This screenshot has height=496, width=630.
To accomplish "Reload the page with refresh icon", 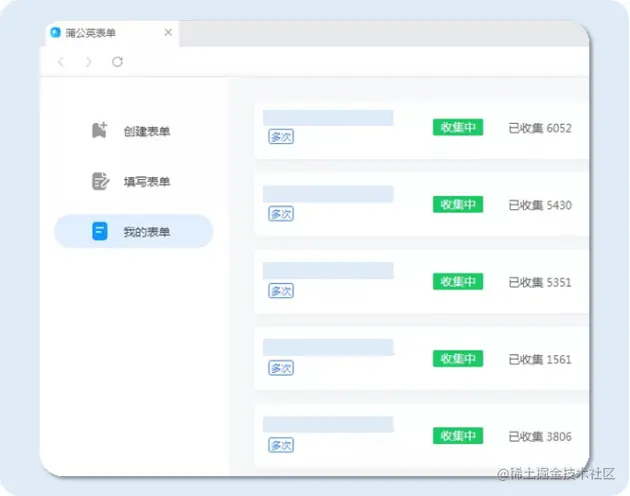I will click(117, 62).
